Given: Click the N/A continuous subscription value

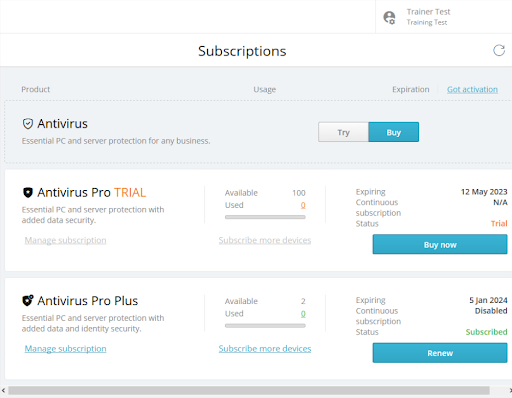Looking at the screenshot, I should [x=500, y=202].
